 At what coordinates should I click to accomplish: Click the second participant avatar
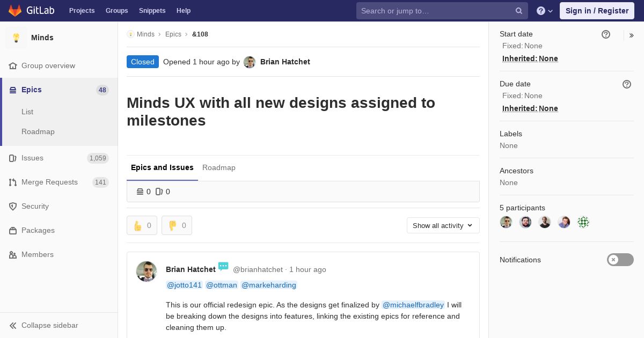(525, 222)
